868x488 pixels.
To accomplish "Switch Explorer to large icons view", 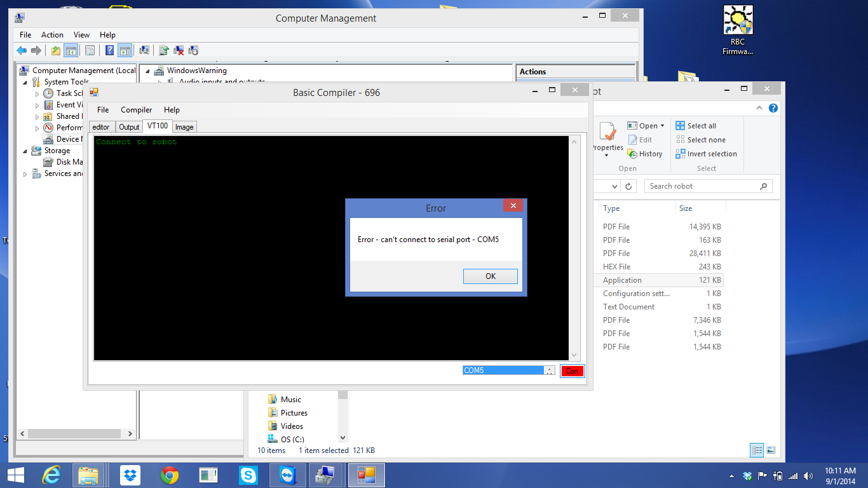I will click(771, 450).
